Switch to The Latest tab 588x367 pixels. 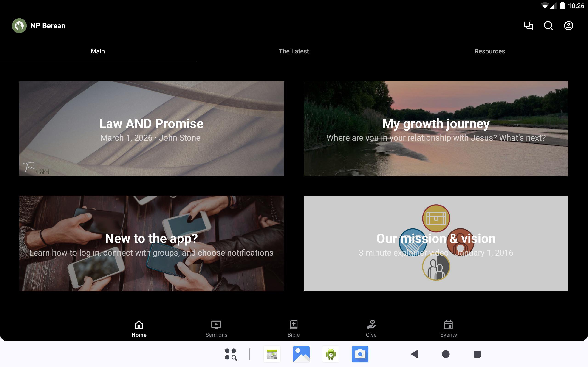(x=294, y=51)
